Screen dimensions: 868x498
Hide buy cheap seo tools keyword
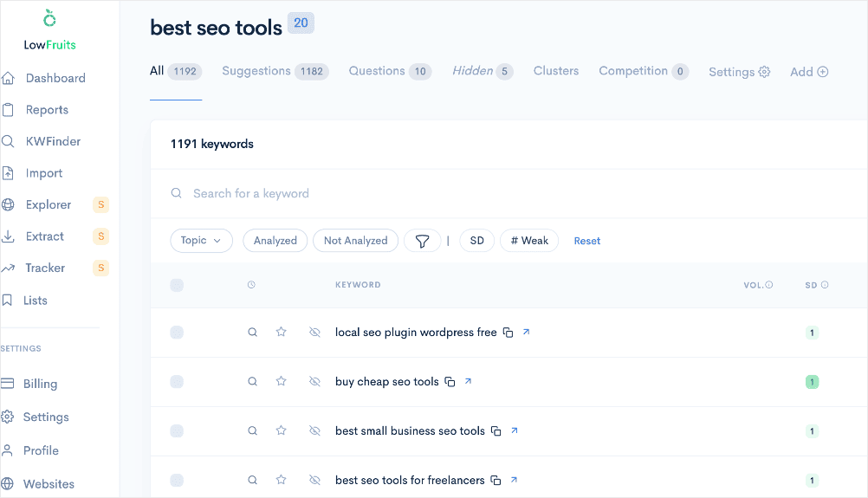[x=314, y=381]
